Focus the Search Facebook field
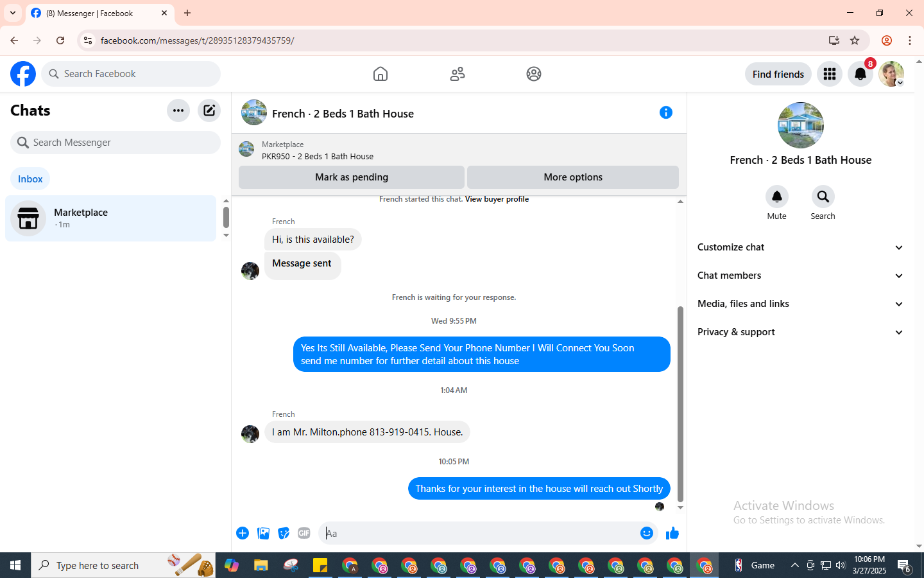Image resolution: width=924 pixels, height=578 pixels. [131, 74]
